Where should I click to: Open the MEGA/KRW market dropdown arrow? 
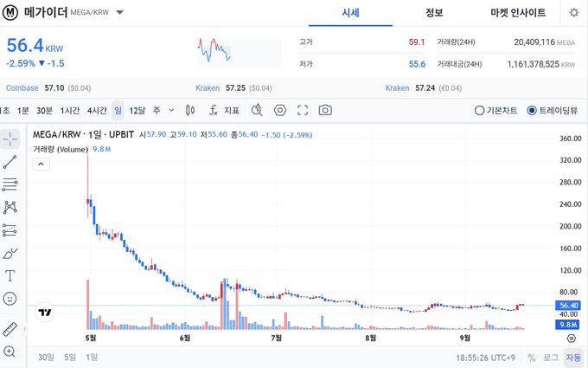[119, 12]
